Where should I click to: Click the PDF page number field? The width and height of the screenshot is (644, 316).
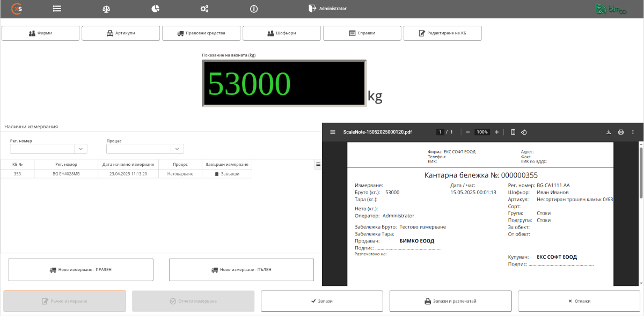440,132
